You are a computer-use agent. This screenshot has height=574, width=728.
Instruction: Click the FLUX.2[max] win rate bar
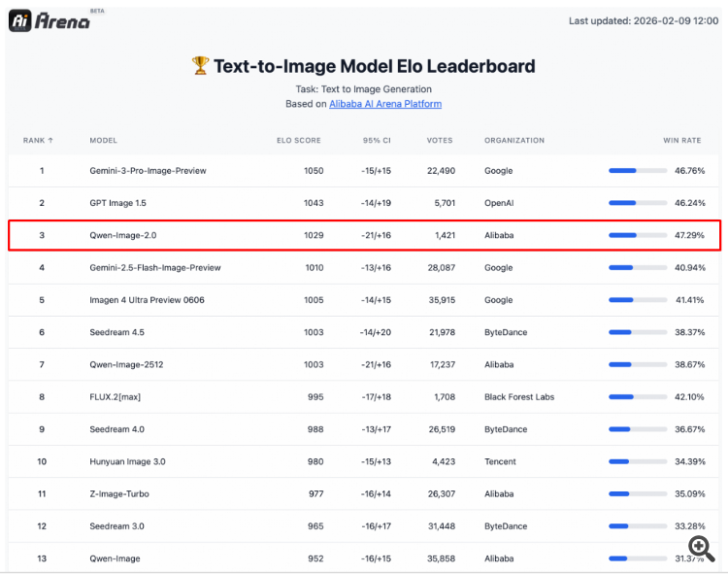click(637, 397)
